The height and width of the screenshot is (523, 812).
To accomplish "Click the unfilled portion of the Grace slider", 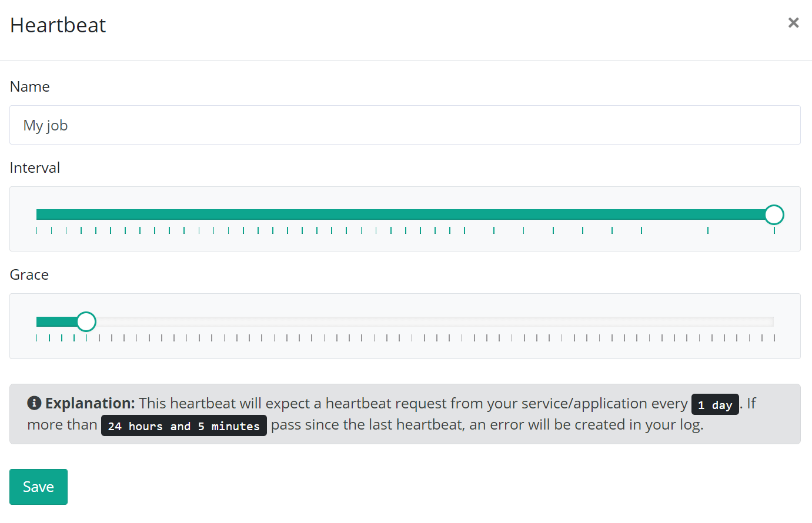I will [x=412, y=321].
